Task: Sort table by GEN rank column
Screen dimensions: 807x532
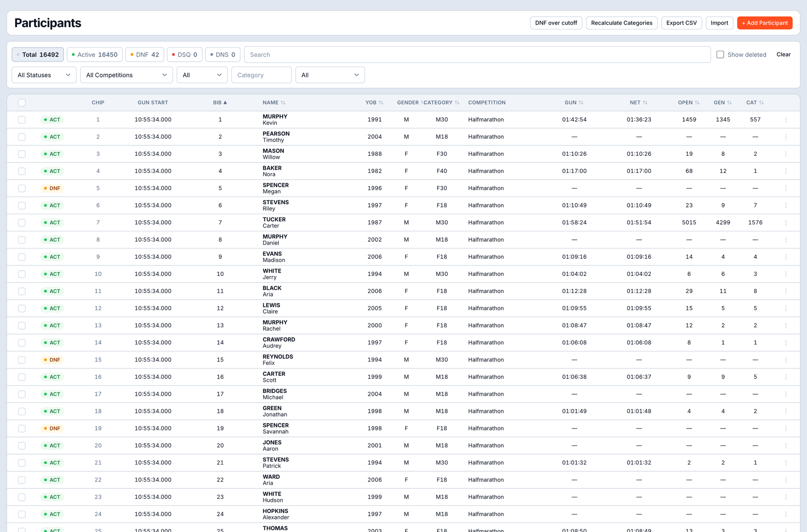Action: pos(723,103)
